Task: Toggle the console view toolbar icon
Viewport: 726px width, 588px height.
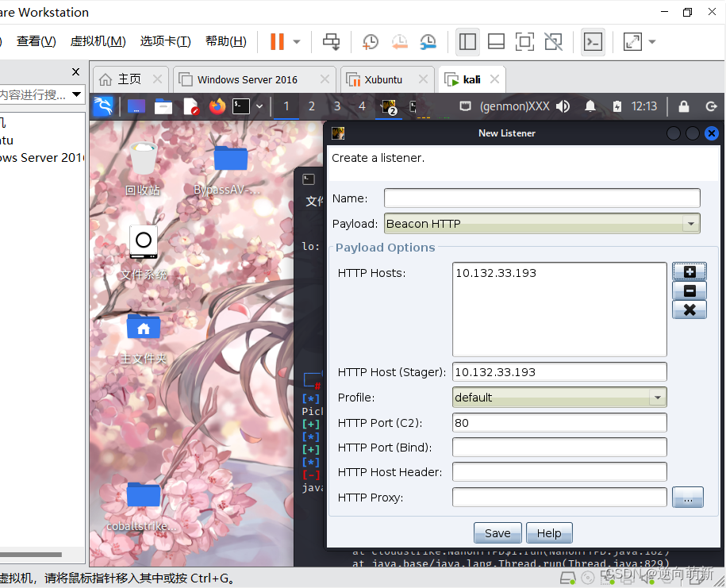Action: click(593, 42)
